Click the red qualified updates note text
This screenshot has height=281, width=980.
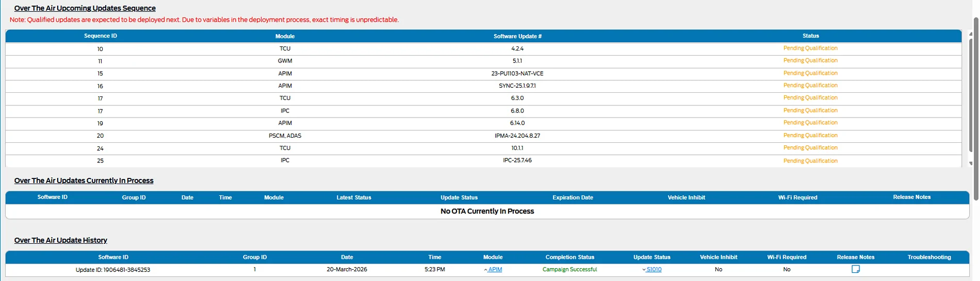(204, 20)
